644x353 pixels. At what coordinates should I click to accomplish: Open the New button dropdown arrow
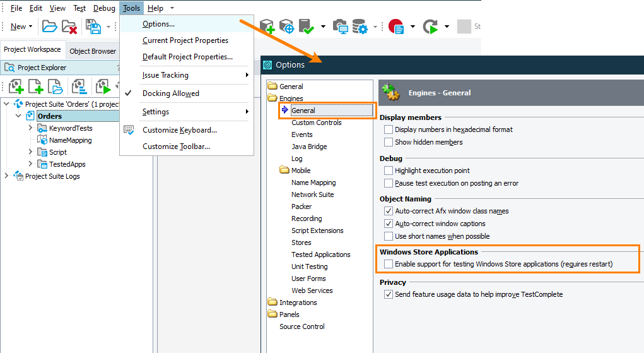(30, 27)
